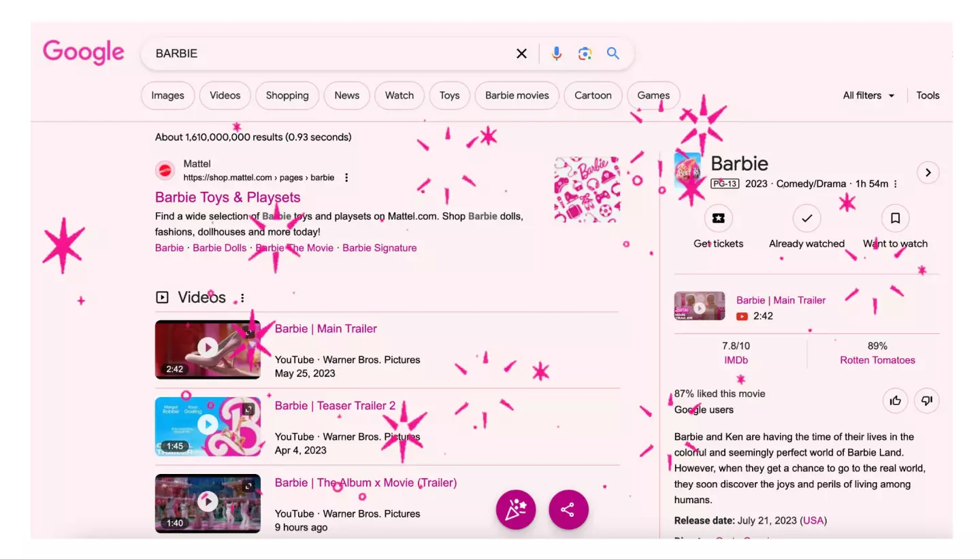Select the Toys filter tab
The width and height of the screenshot is (980, 559).
pyautogui.click(x=449, y=95)
